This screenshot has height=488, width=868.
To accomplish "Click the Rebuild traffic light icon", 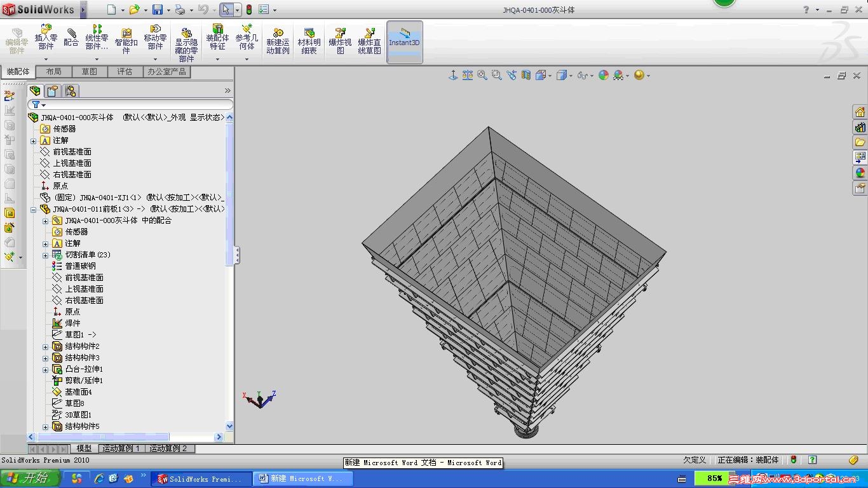I will click(x=248, y=10).
